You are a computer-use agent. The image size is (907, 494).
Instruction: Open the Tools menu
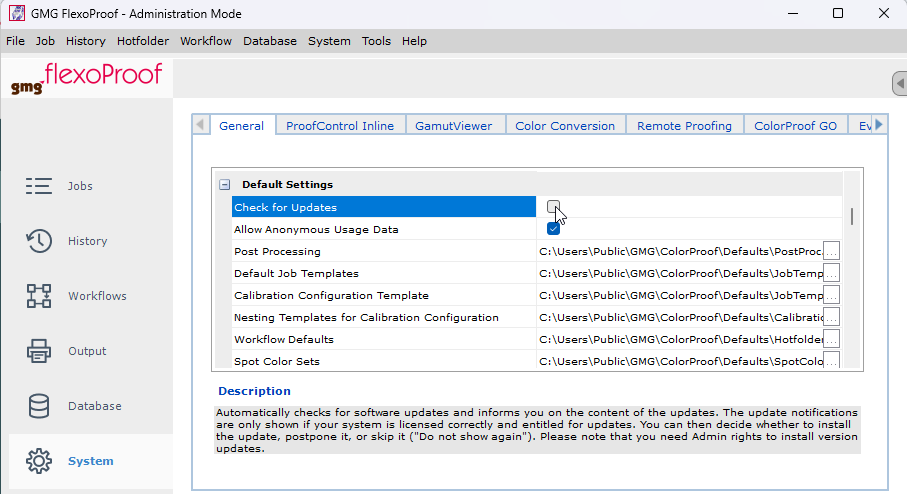(376, 41)
